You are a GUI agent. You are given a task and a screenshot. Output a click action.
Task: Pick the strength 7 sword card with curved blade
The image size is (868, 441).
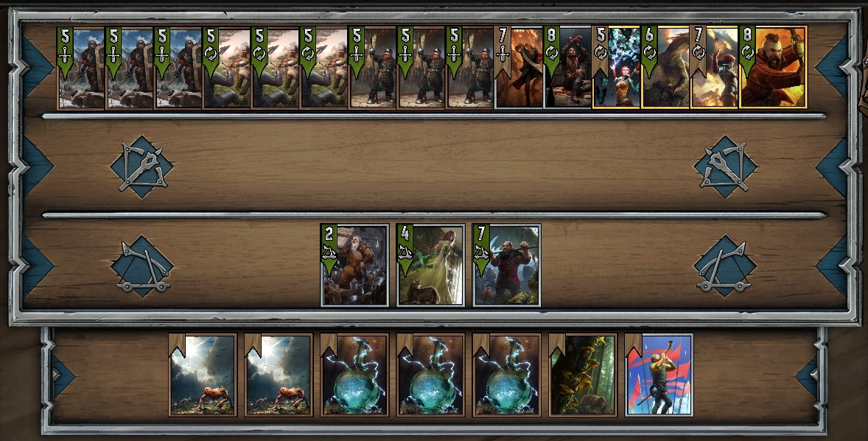click(519, 66)
